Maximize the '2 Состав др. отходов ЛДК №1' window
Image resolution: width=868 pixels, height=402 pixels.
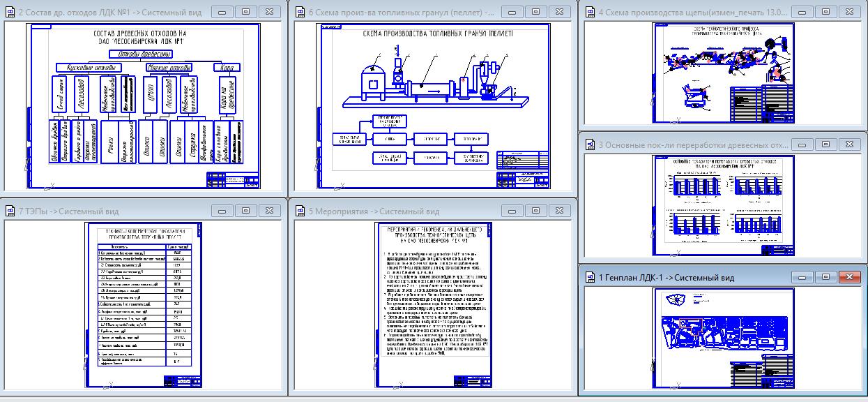pyautogui.click(x=245, y=12)
